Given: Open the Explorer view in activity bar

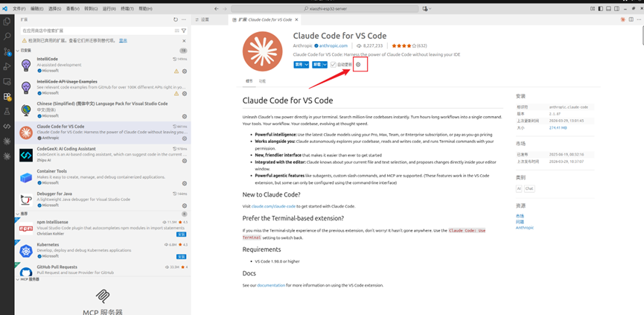Looking at the screenshot, I should 7,22.
